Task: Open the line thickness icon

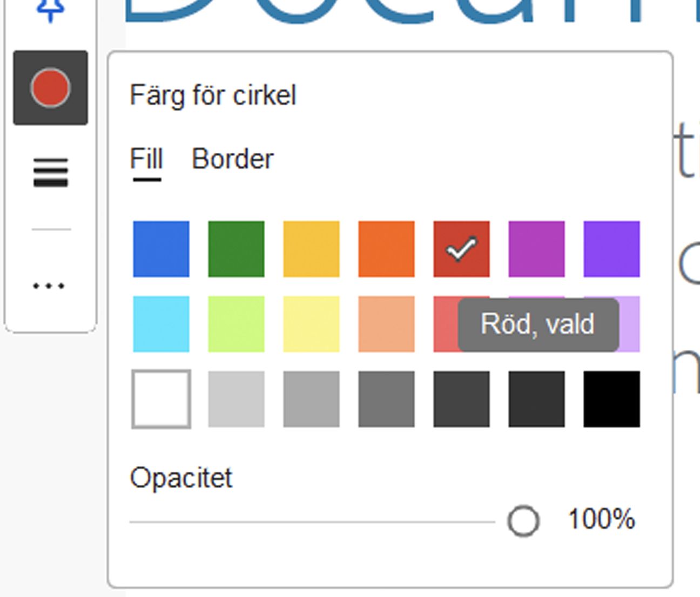Action: click(x=50, y=173)
